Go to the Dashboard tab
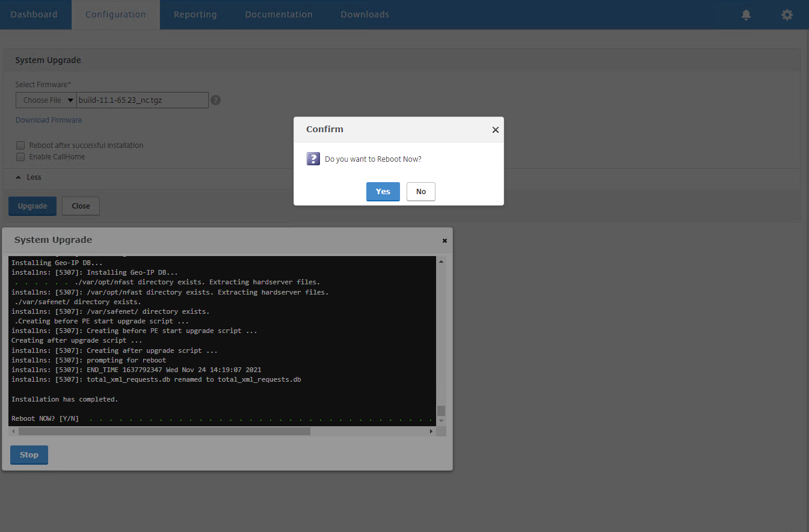Screen dimensions: 809x532 click(x=34, y=14)
